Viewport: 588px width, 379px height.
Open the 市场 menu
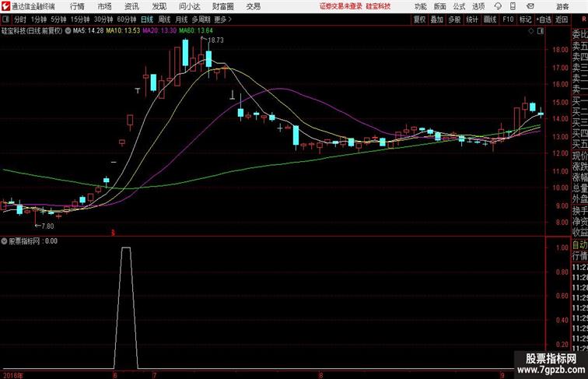(105, 6)
